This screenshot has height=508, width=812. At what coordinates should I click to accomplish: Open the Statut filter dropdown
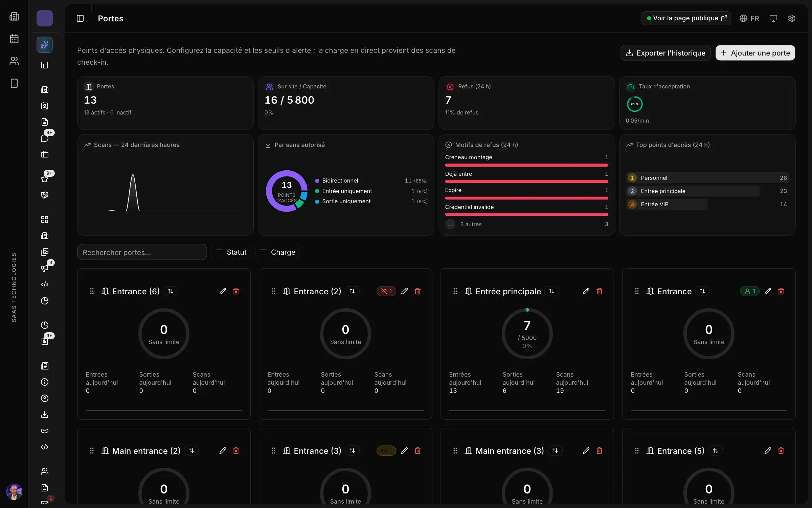click(231, 252)
